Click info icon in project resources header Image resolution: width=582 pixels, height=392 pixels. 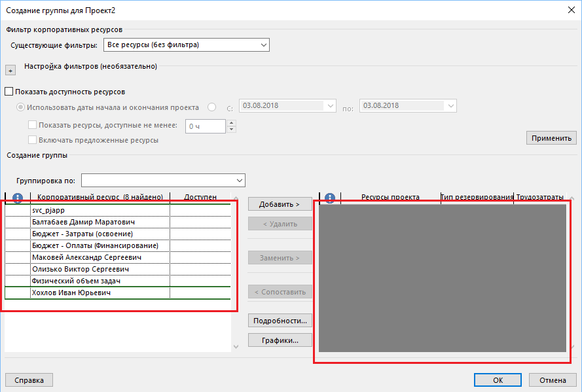[330, 198]
